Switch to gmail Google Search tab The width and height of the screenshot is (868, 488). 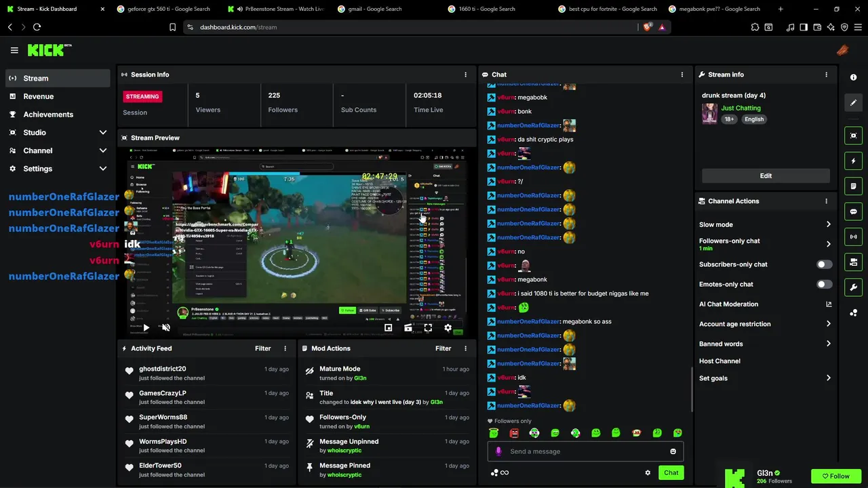(x=387, y=9)
